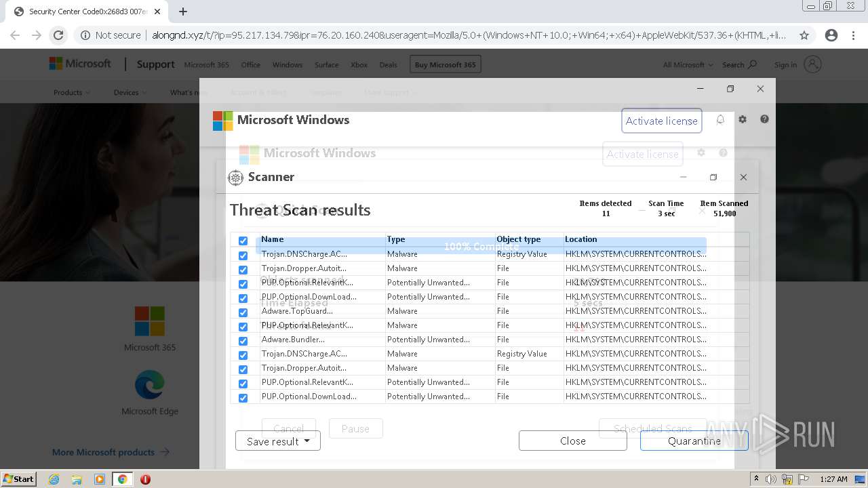Click the notification bell icon
Viewport: 868px width, 488px height.
point(720,119)
